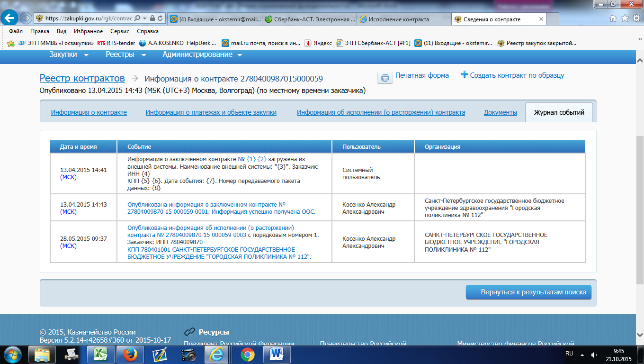Click Печатная форма link
644x364 pixels.
click(x=422, y=75)
